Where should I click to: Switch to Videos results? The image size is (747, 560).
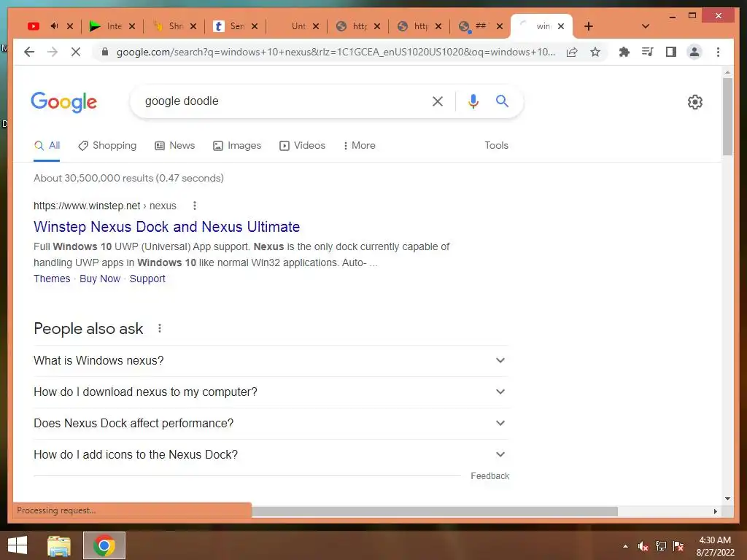(302, 146)
